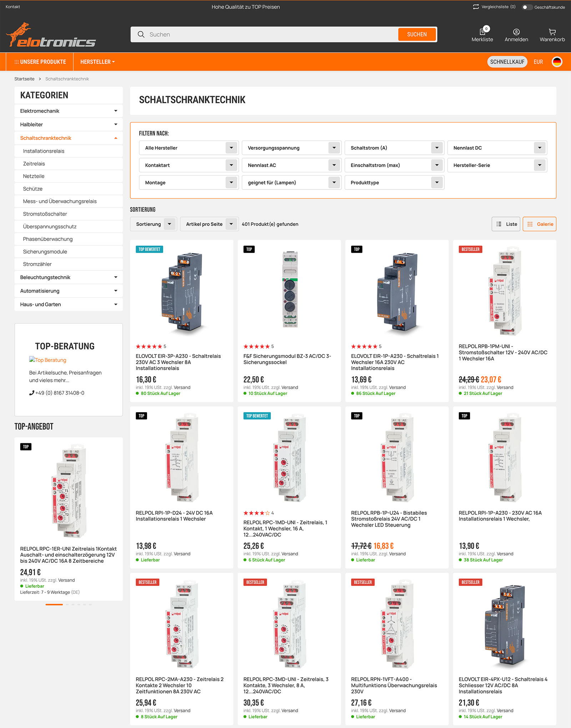Open the Merkliste wishlist icon

(x=482, y=34)
